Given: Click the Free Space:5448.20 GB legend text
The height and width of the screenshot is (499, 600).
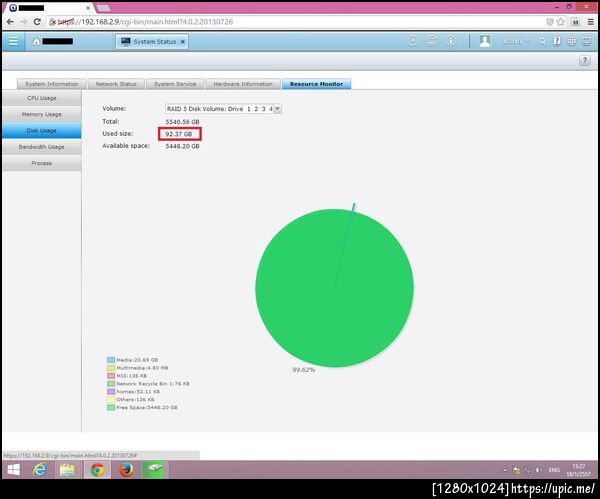Looking at the screenshot, I should (147, 408).
